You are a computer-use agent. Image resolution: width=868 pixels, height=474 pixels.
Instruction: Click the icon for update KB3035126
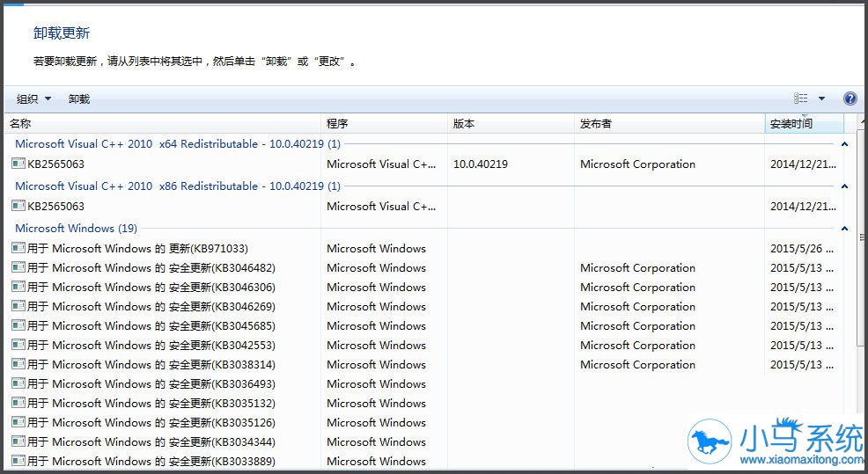[x=18, y=423]
